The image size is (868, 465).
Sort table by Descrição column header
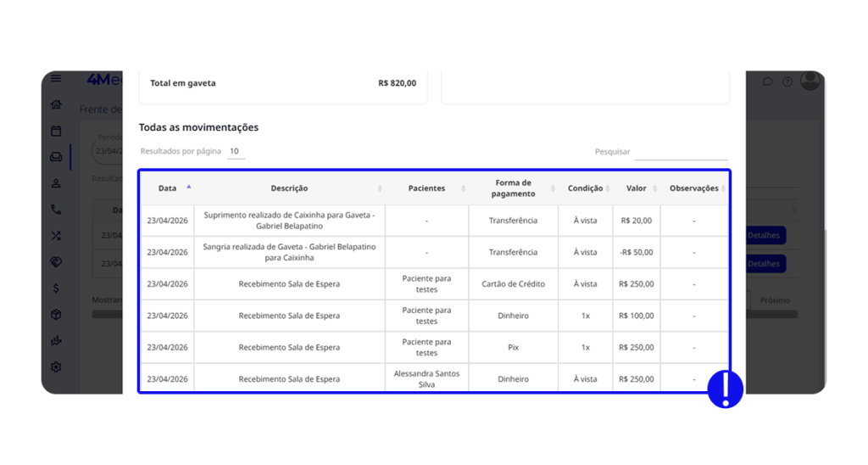(x=289, y=188)
